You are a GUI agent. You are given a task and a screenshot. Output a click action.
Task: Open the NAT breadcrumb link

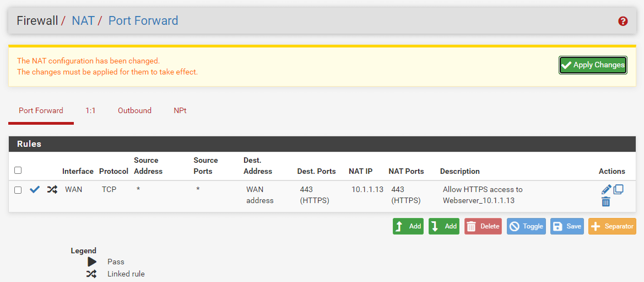tap(83, 20)
